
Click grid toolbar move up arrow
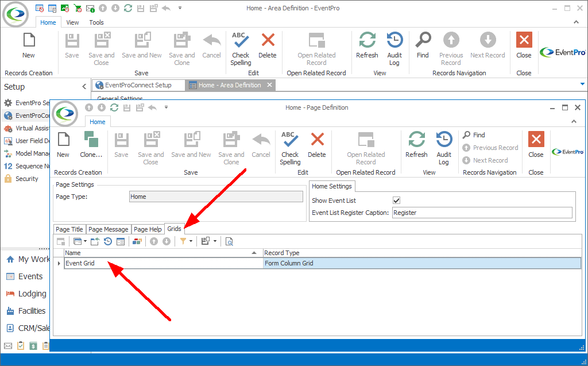point(154,241)
